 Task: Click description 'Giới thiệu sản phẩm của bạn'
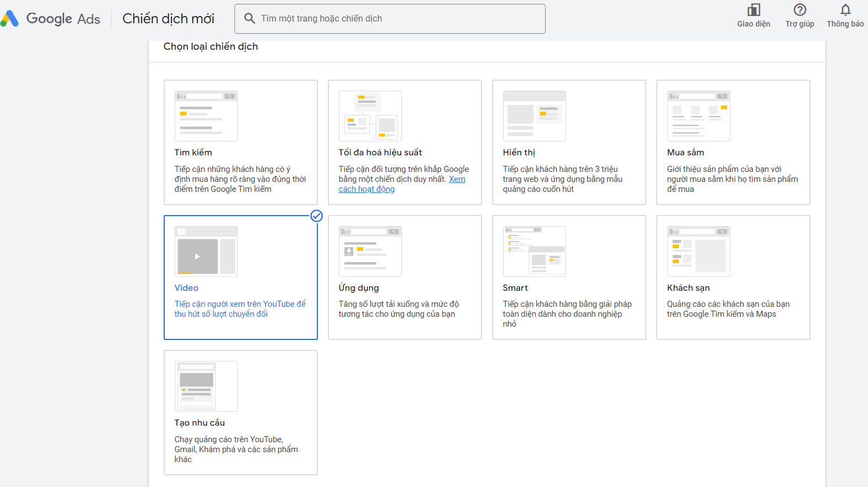point(733,179)
